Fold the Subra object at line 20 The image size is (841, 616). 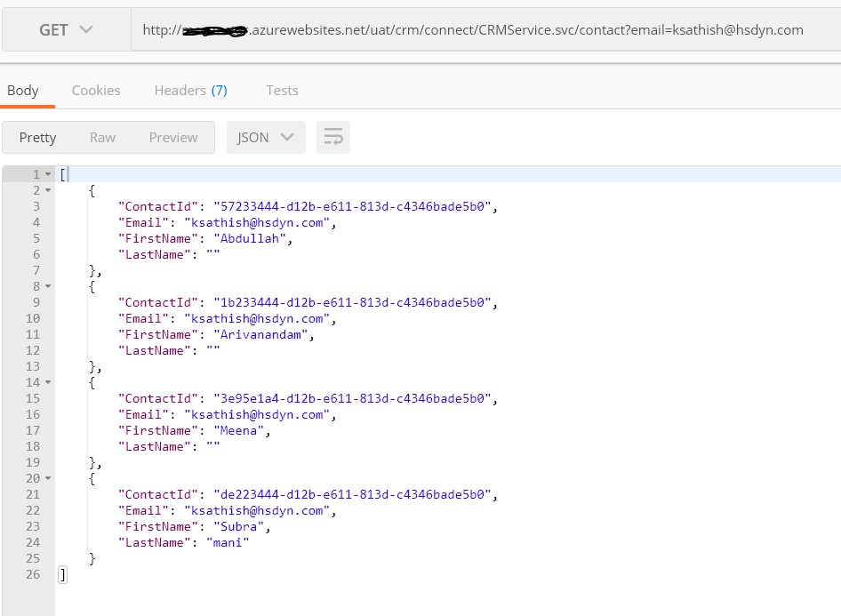(x=48, y=478)
